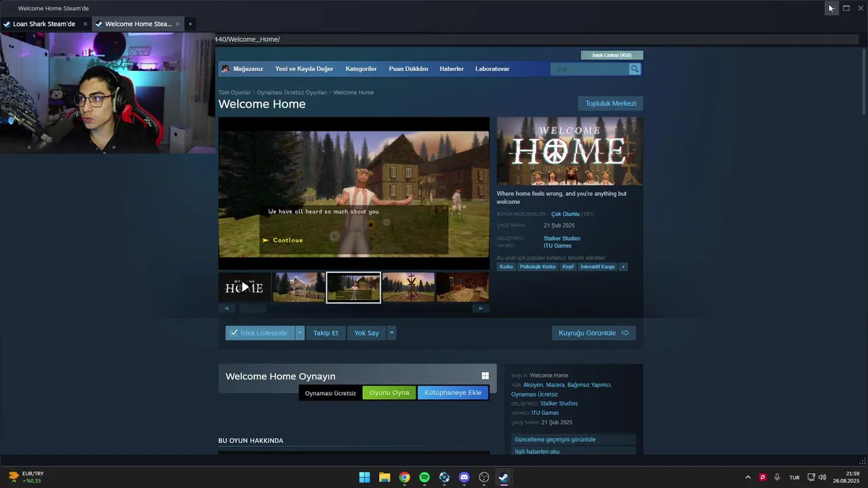Close the Welcome Home Steam tab
The image size is (868, 488).
(178, 24)
